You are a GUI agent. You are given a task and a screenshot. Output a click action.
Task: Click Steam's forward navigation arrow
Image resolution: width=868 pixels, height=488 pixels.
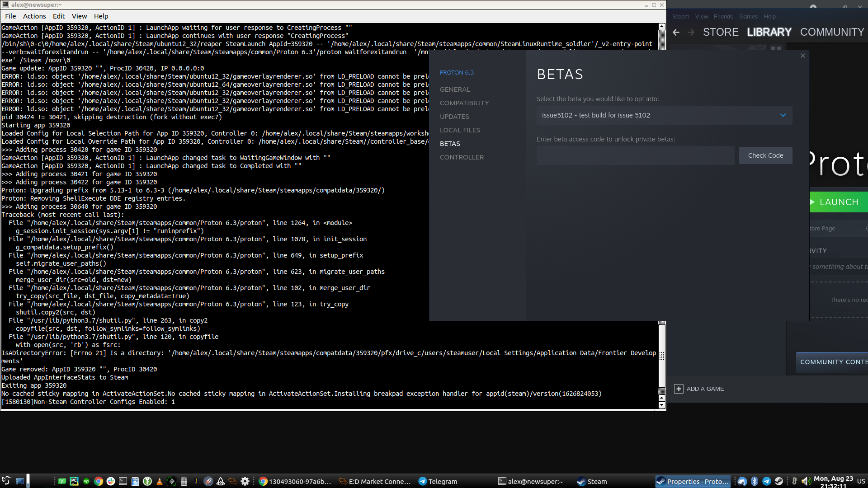coord(691,32)
